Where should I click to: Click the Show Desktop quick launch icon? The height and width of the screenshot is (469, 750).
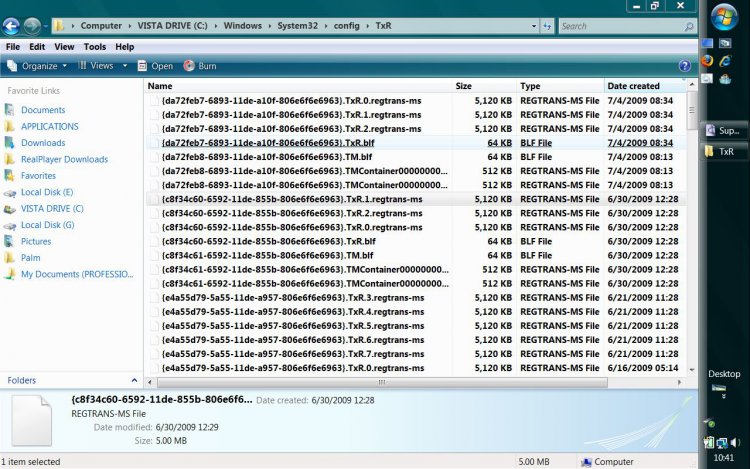[x=707, y=43]
